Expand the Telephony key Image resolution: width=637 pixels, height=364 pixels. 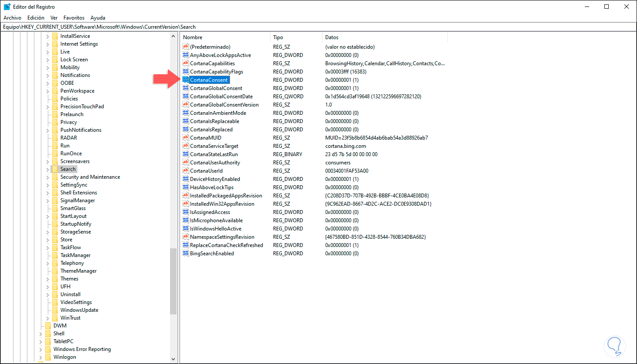point(48,263)
